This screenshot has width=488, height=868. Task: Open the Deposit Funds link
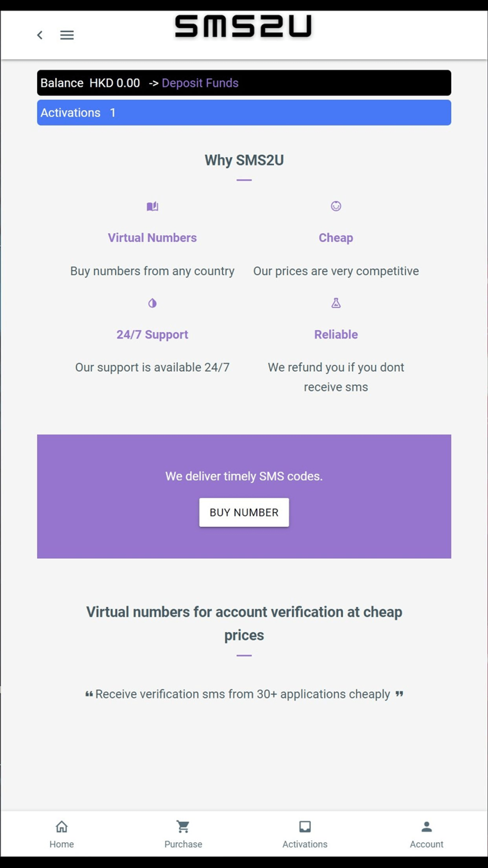point(200,82)
